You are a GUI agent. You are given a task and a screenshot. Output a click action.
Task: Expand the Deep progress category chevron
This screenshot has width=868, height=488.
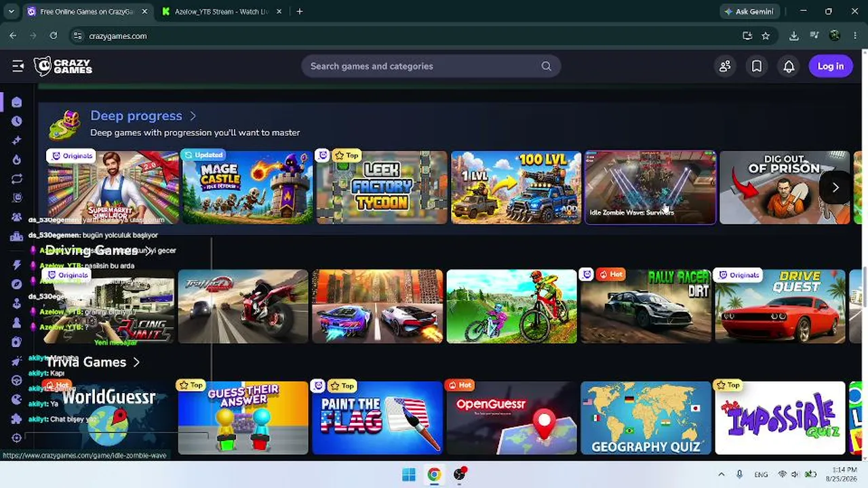click(193, 116)
